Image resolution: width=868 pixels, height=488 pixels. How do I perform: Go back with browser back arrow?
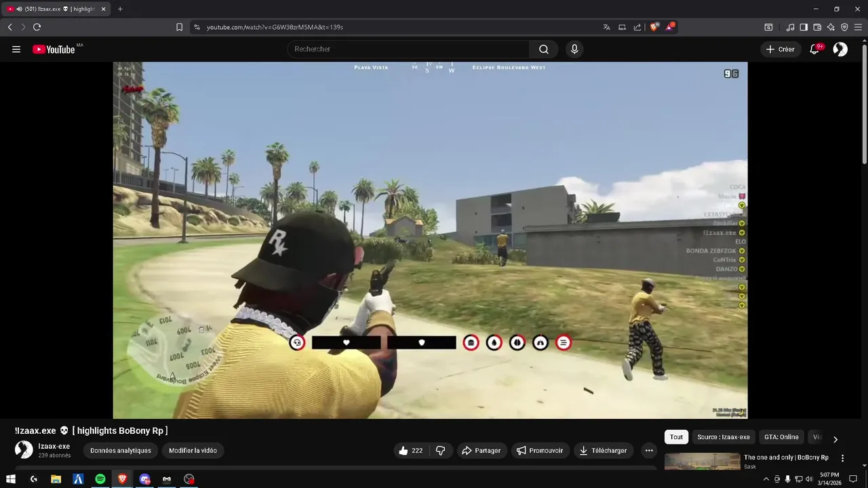tap(9, 27)
